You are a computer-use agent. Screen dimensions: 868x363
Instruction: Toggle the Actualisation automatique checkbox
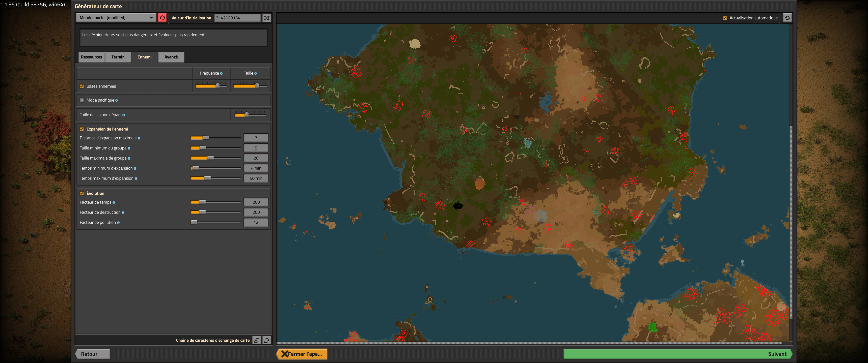(x=725, y=18)
